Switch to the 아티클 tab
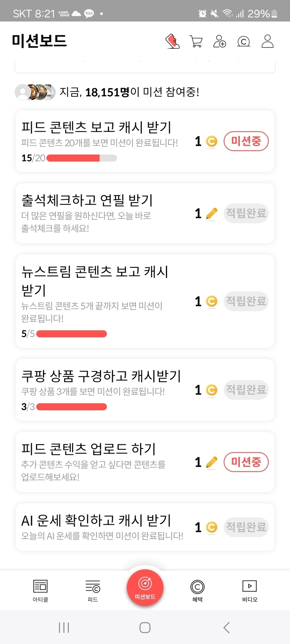This screenshot has width=290, height=644. point(40,591)
